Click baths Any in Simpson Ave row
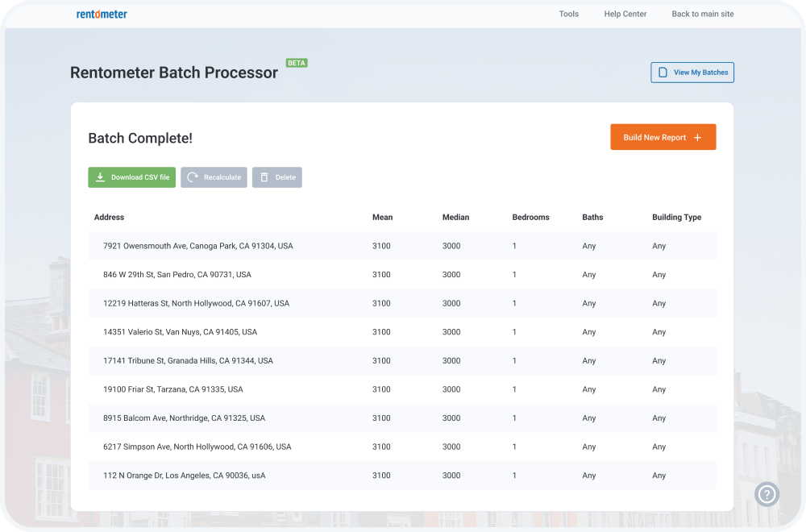This screenshot has width=806, height=532. click(589, 447)
